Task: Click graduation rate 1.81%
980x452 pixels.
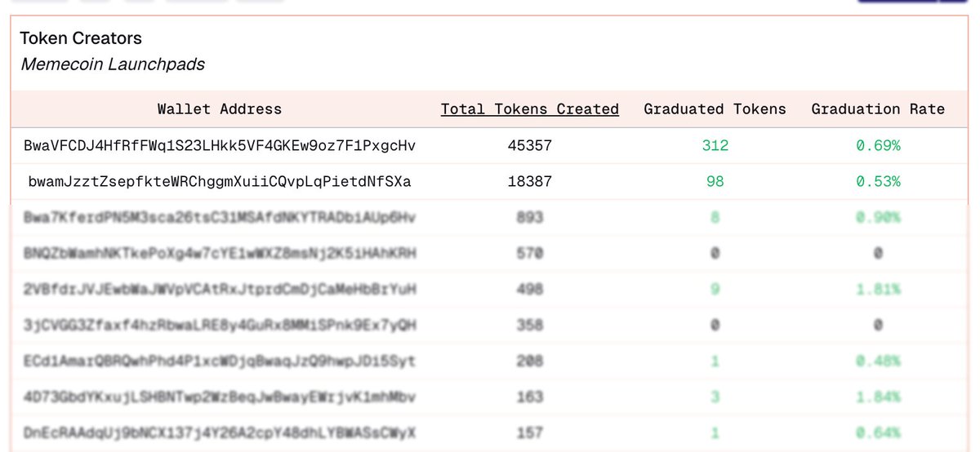Action: [x=878, y=290]
